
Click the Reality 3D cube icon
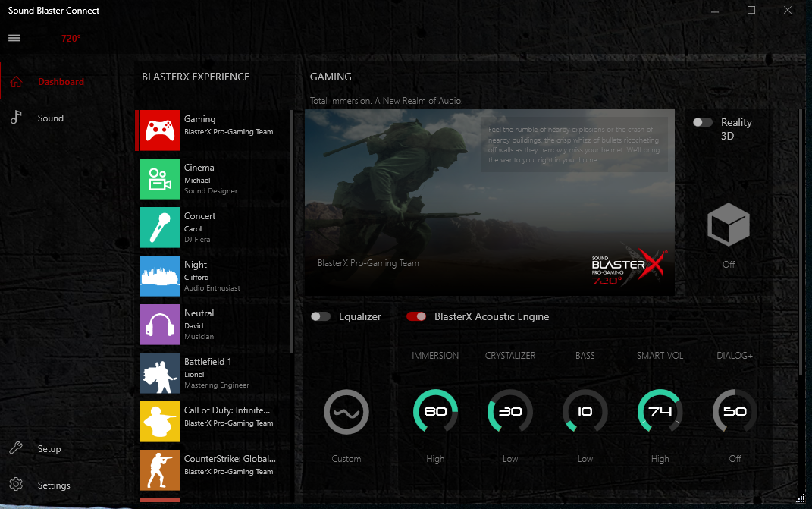[x=729, y=225]
